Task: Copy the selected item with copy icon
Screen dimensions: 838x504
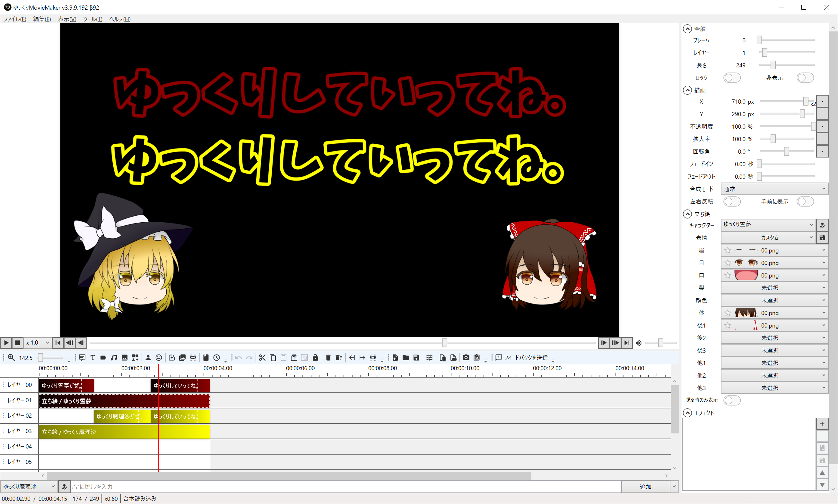Action: pos(273,358)
